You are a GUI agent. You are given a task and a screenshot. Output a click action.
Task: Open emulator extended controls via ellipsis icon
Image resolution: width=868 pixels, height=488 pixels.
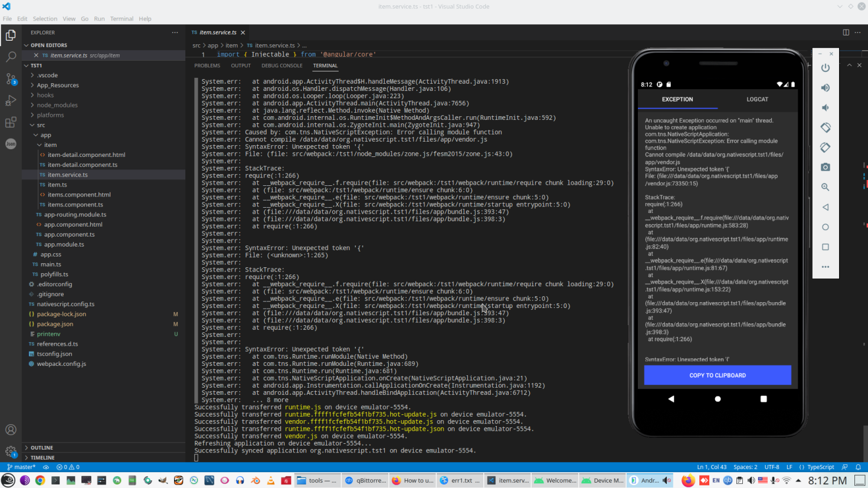[826, 267]
